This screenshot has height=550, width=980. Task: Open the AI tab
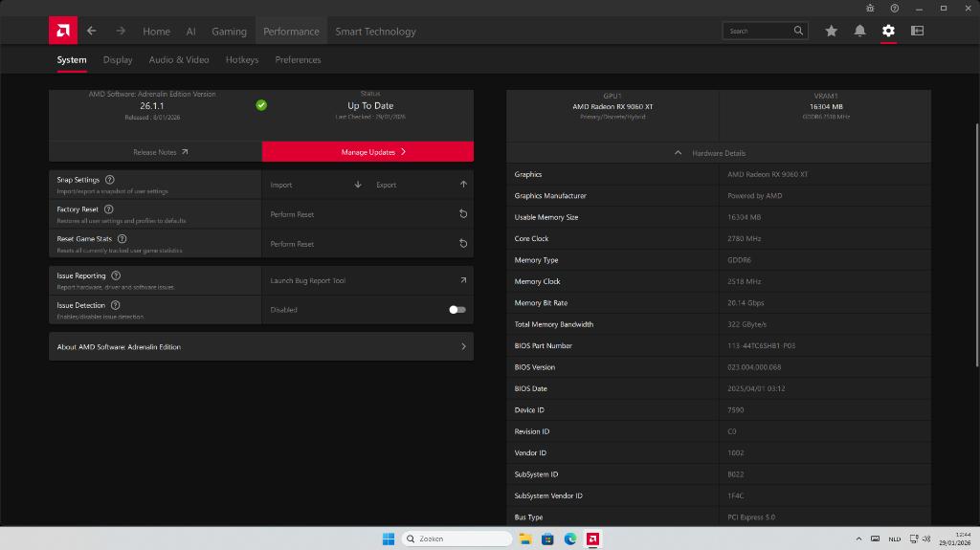tap(190, 32)
